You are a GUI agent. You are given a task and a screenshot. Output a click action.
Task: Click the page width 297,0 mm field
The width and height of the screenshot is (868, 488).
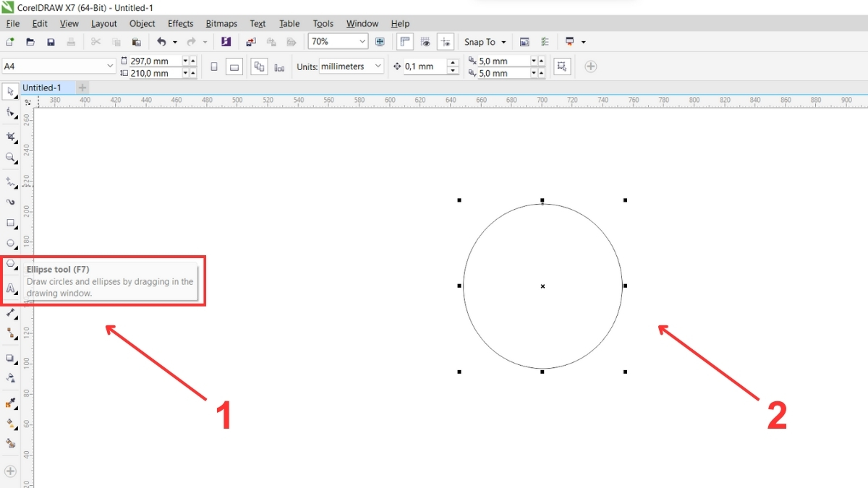click(155, 61)
